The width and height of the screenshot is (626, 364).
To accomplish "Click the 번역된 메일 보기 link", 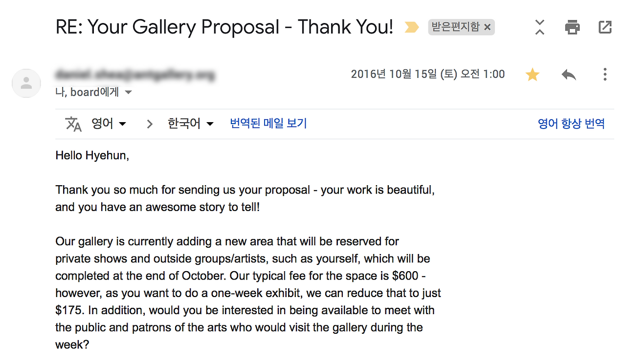I will [268, 124].
